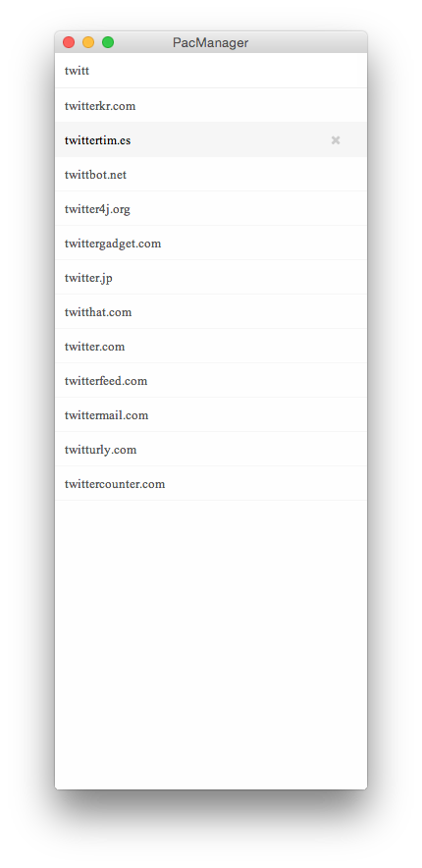Select the twittergadget.com entry
The height and width of the screenshot is (868, 422).
pos(211,243)
